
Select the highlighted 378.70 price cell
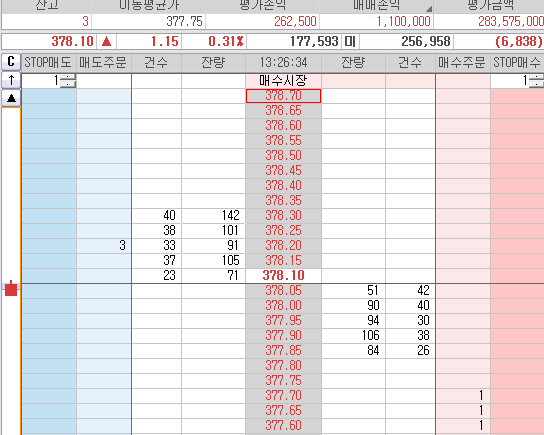[x=283, y=96]
